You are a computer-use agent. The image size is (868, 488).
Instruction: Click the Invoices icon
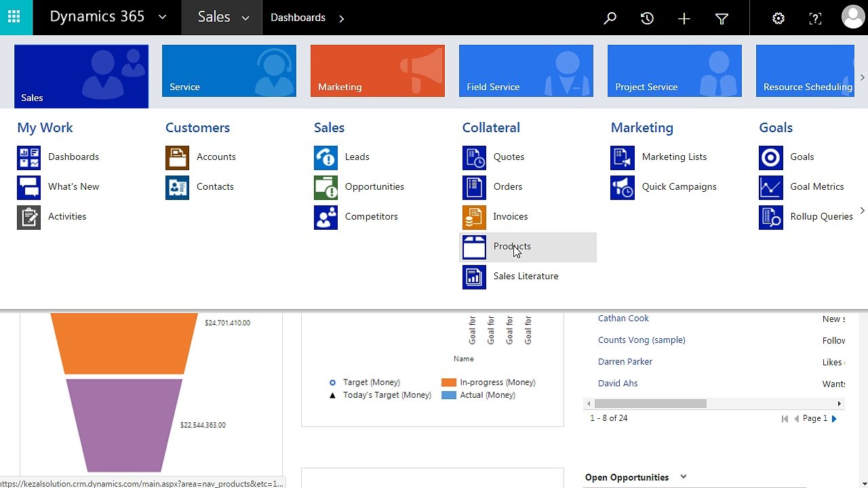pyautogui.click(x=474, y=217)
